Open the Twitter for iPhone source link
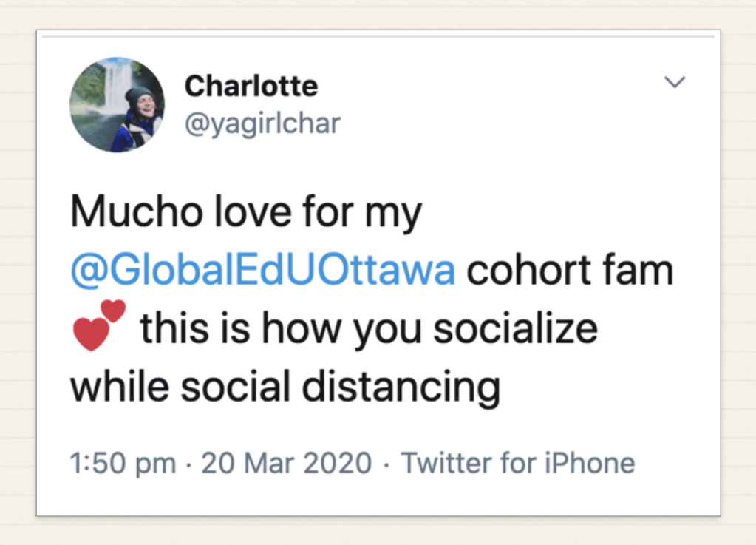The width and height of the screenshot is (756, 545). point(517,464)
